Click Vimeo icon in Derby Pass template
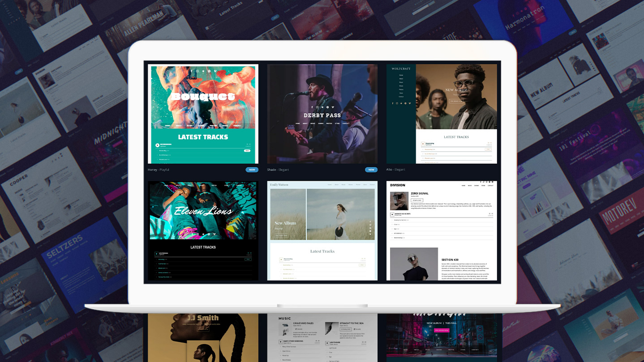 pyautogui.click(x=333, y=107)
